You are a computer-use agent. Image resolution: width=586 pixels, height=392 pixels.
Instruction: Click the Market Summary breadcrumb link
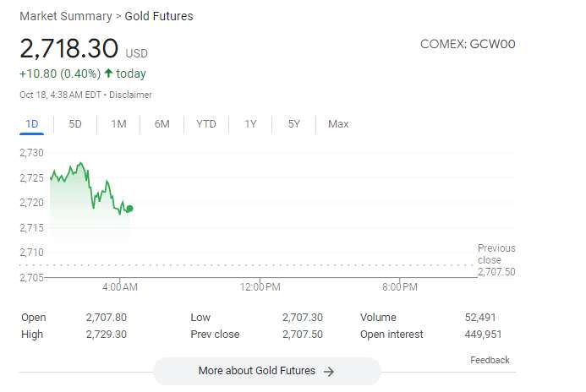click(x=65, y=16)
